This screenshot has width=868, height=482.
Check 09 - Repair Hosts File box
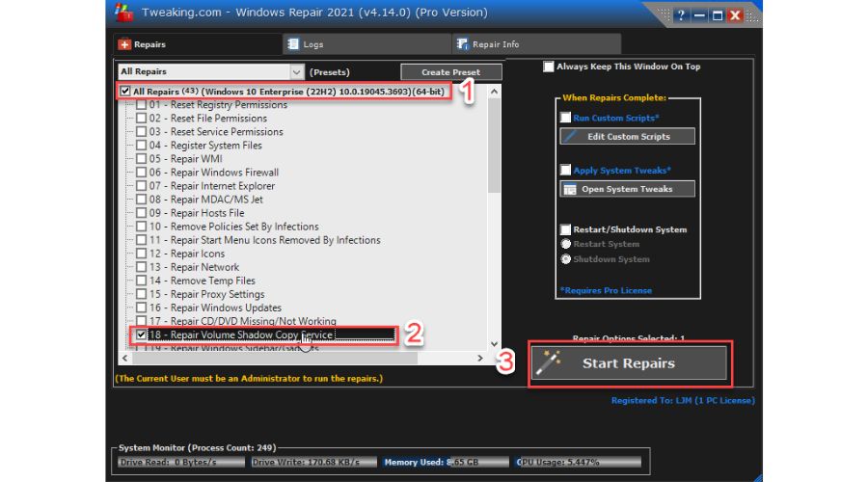click(142, 213)
